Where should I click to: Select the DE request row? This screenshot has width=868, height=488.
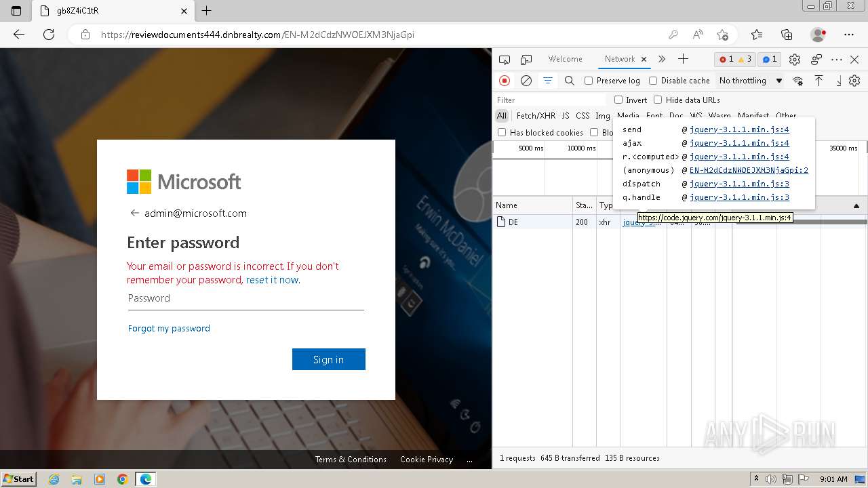[681, 222]
